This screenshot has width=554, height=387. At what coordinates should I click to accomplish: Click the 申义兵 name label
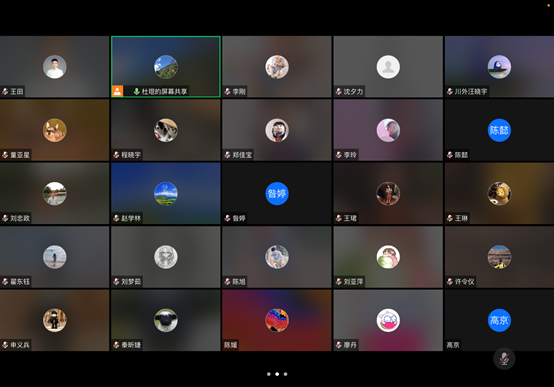point(20,345)
